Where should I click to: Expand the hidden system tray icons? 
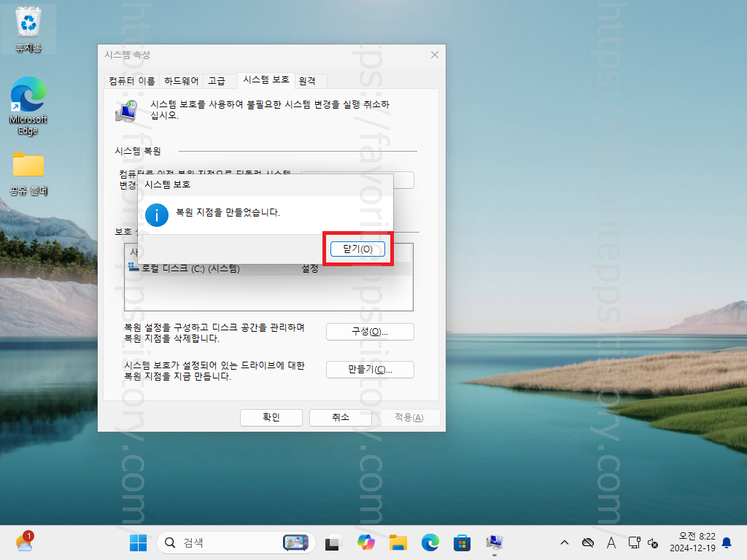pos(565,542)
